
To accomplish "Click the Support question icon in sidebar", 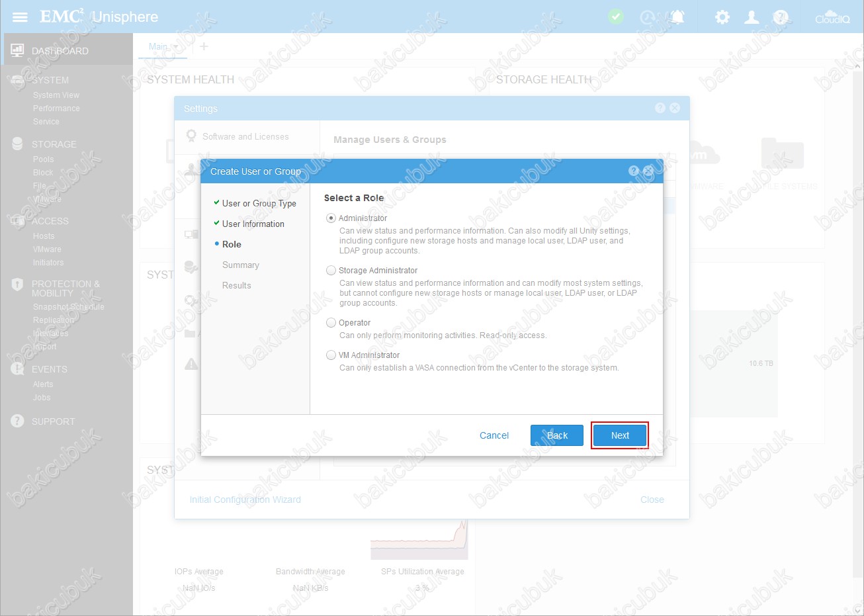I will click(x=18, y=421).
